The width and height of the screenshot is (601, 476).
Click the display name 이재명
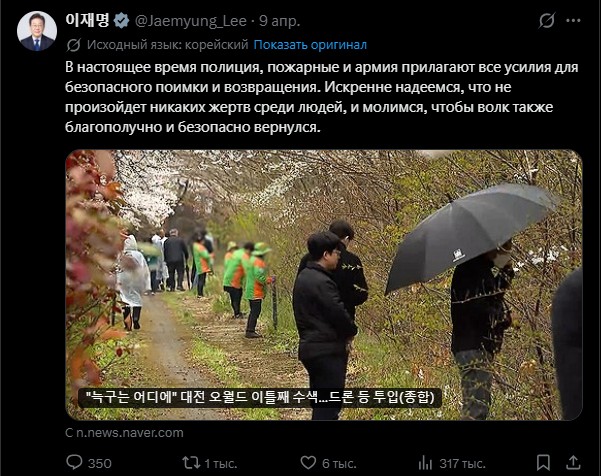[x=88, y=20]
